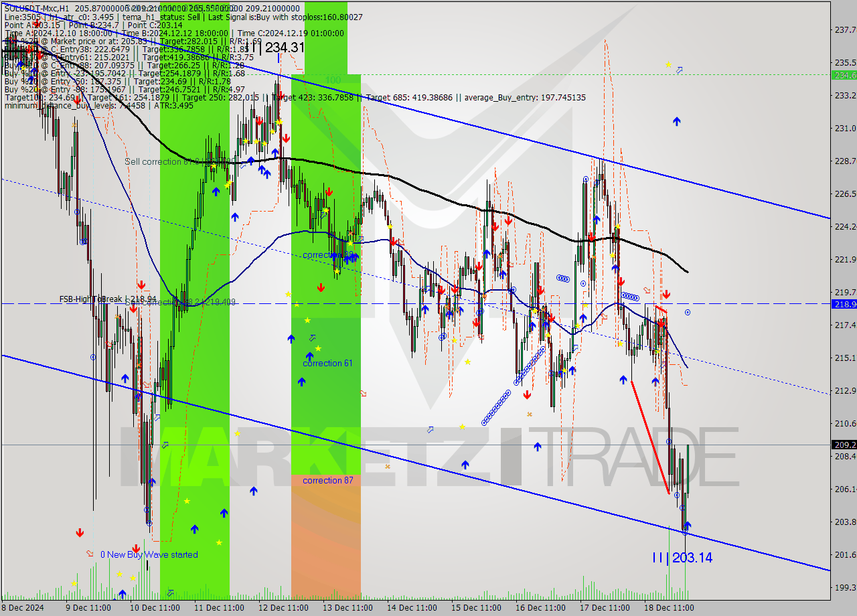
Task: Click the '14 Dec 11:00' time label
Action: [412, 608]
